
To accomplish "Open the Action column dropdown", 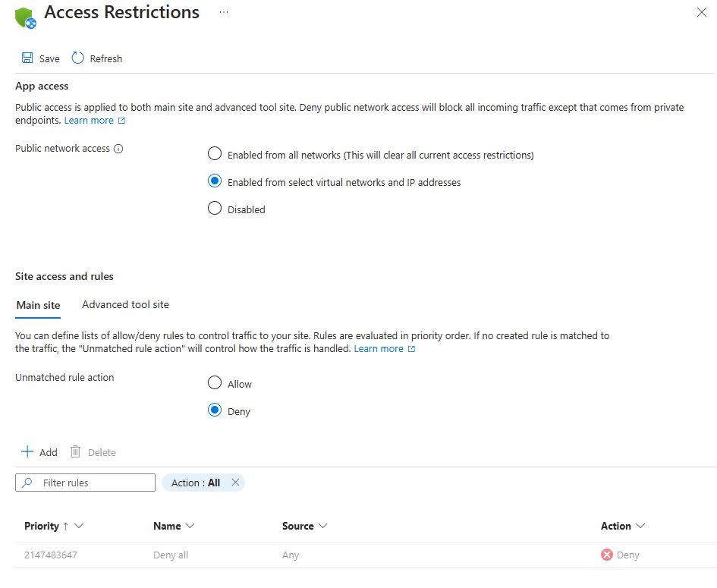I will point(641,526).
